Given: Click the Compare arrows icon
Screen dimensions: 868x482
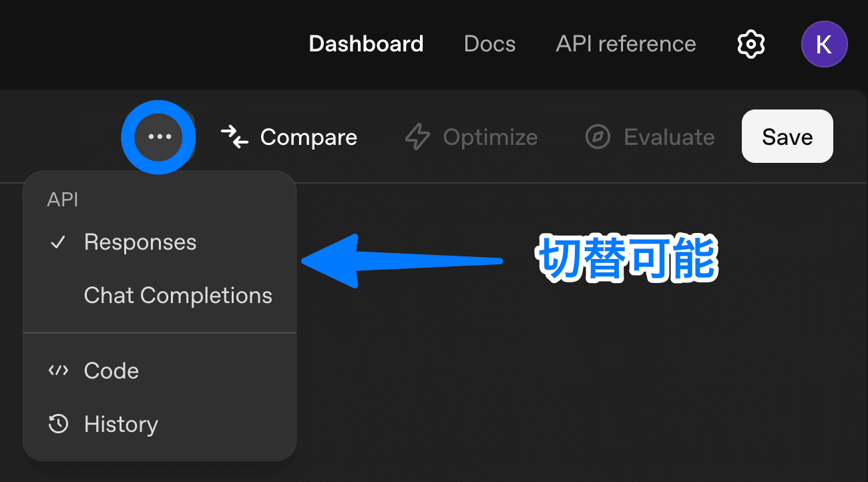Looking at the screenshot, I should point(234,137).
